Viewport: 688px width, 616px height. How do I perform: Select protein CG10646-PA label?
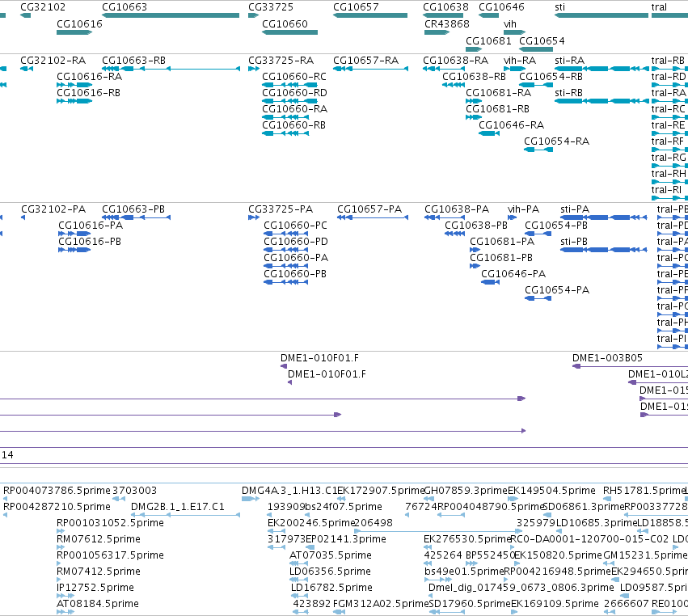(x=513, y=274)
